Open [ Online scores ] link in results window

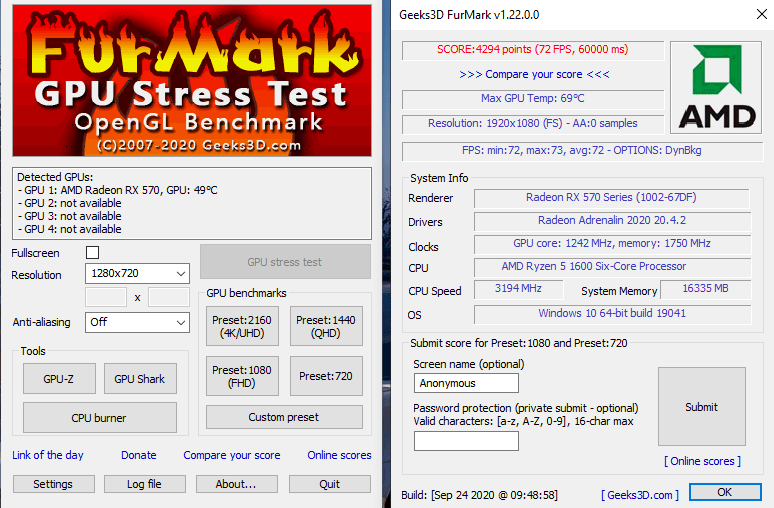tap(702, 461)
